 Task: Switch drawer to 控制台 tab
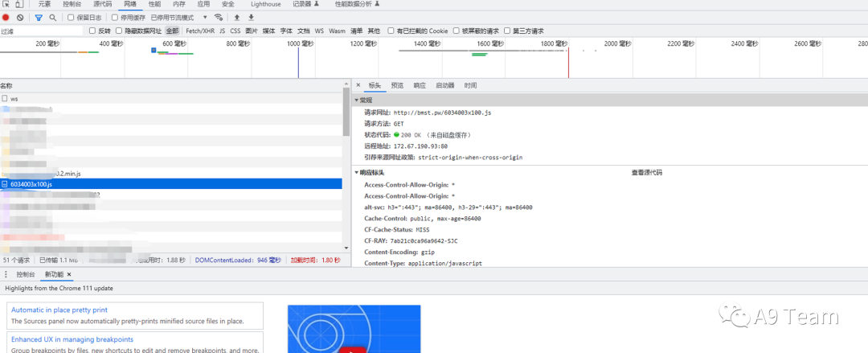[x=26, y=274]
